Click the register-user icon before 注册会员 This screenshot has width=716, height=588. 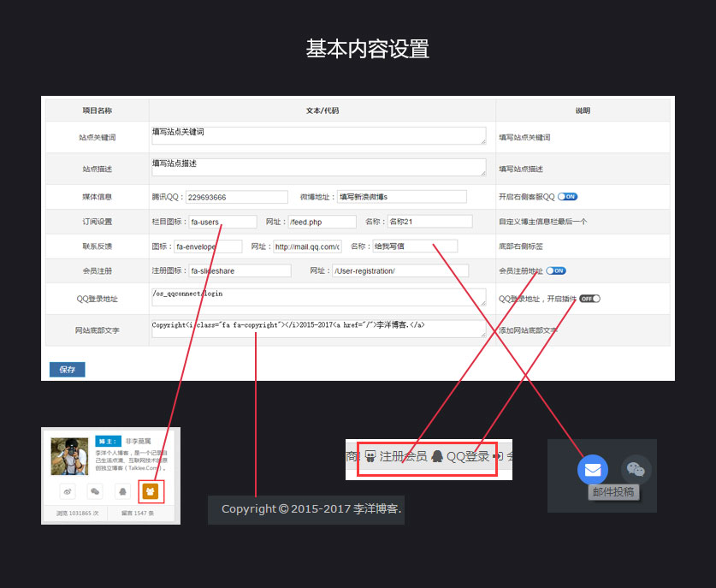pyautogui.click(x=370, y=454)
